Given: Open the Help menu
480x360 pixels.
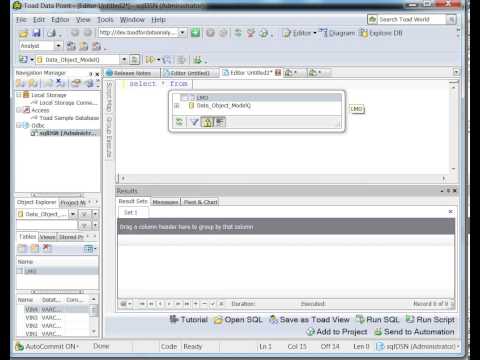Looking at the screenshot, I should pyautogui.click(x=158, y=20).
